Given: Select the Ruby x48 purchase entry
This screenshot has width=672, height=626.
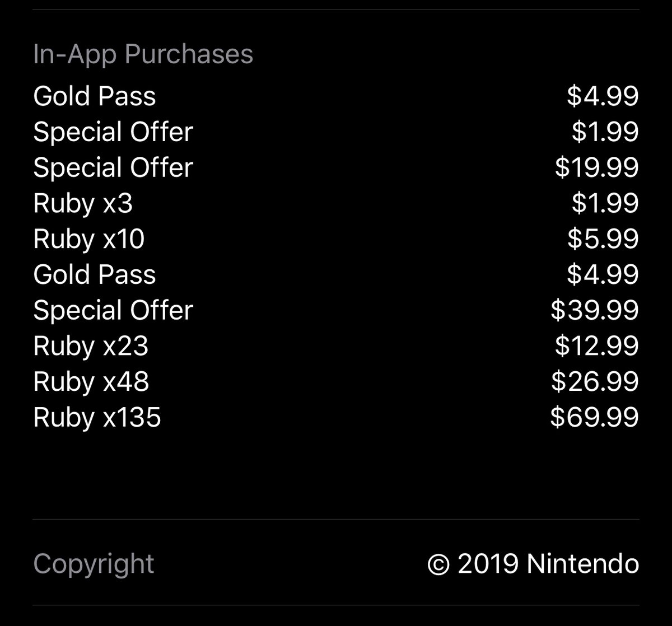Looking at the screenshot, I should 91,382.
